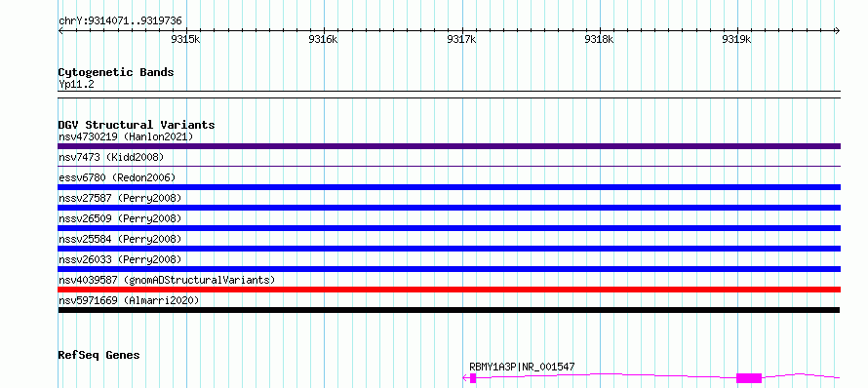The image size is (868, 388).
Task: Click the nssv27587 (Perry2008) label
Action: (x=120, y=198)
